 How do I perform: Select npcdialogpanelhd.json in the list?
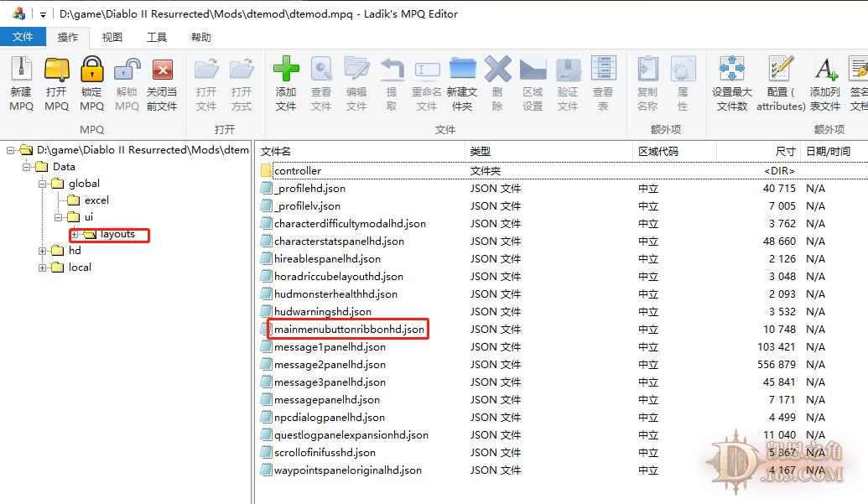coord(330,418)
